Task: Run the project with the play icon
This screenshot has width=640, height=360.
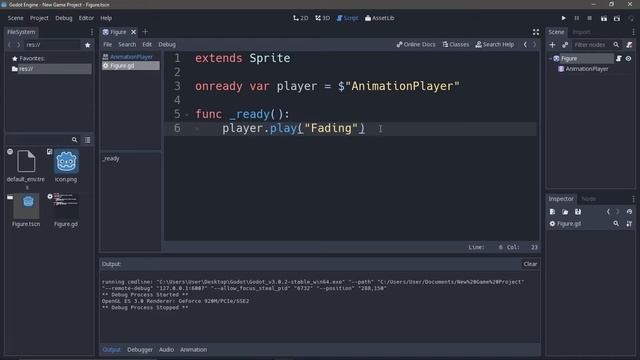Action: tap(563, 18)
